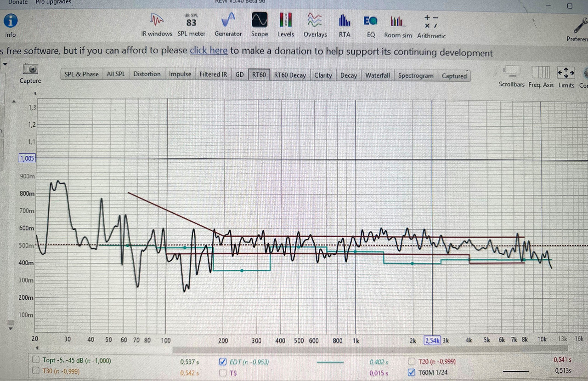Click the scrollbar left arrow
Screen dimensions: 588x381
point(37,348)
